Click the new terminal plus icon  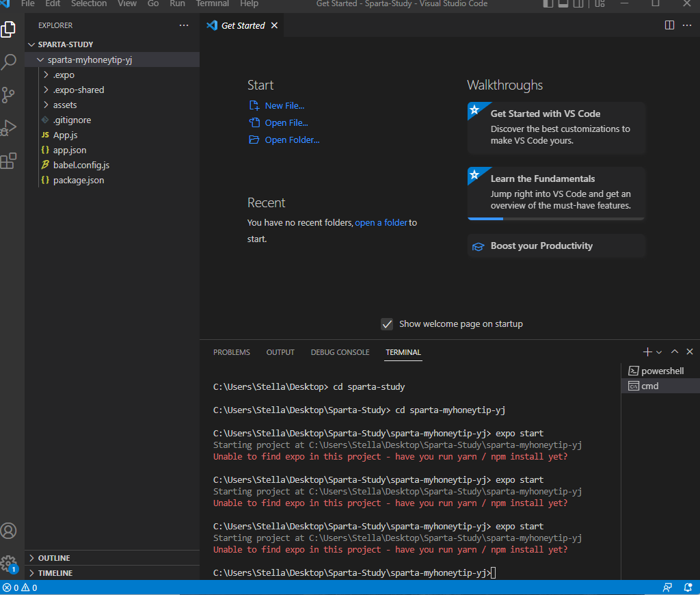point(647,352)
